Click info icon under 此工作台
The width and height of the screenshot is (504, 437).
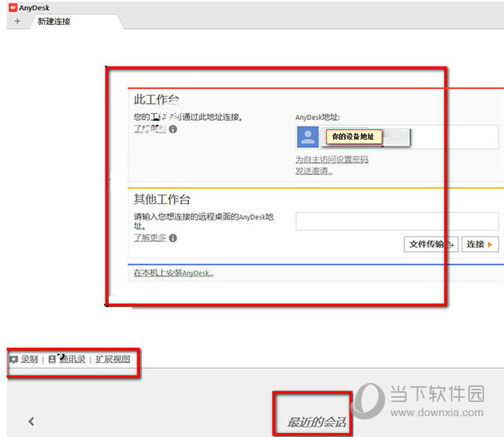pos(173,129)
